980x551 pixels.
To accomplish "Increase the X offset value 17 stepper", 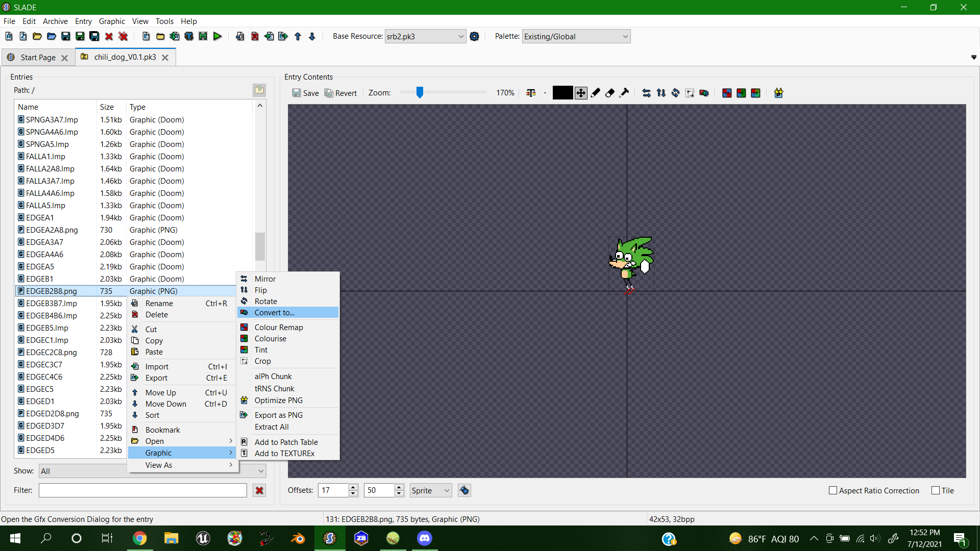I will click(x=353, y=487).
